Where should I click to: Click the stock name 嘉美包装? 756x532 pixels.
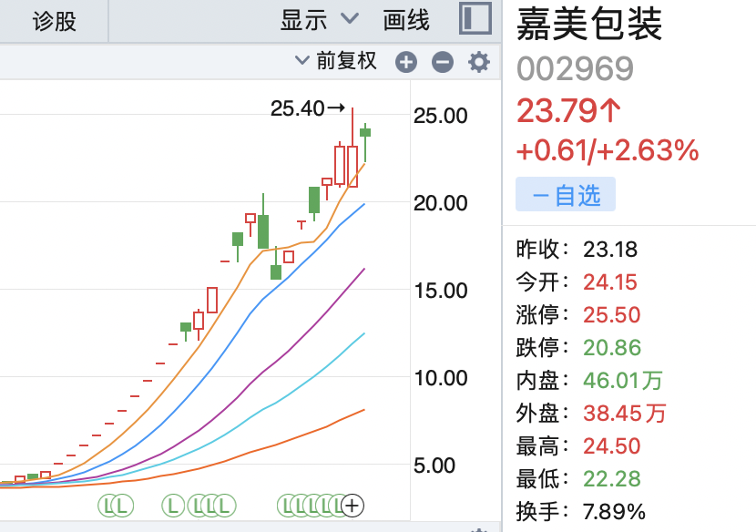pos(590,25)
